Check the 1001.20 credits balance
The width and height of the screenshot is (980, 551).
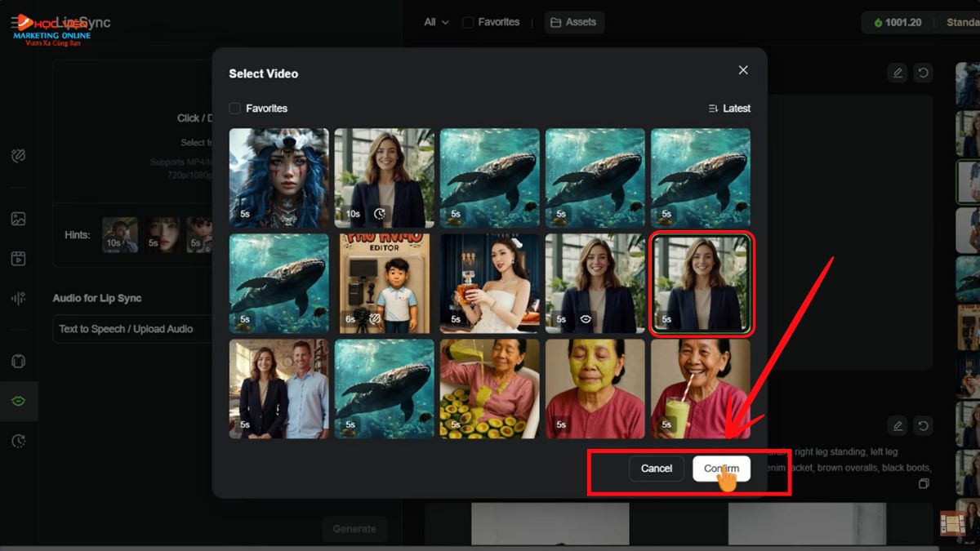pyautogui.click(x=898, y=23)
